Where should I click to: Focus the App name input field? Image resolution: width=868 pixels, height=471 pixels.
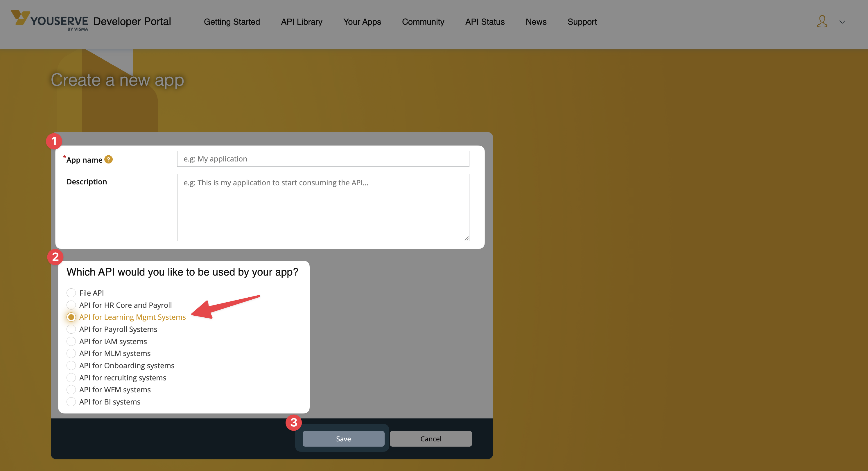tap(323, 159)
